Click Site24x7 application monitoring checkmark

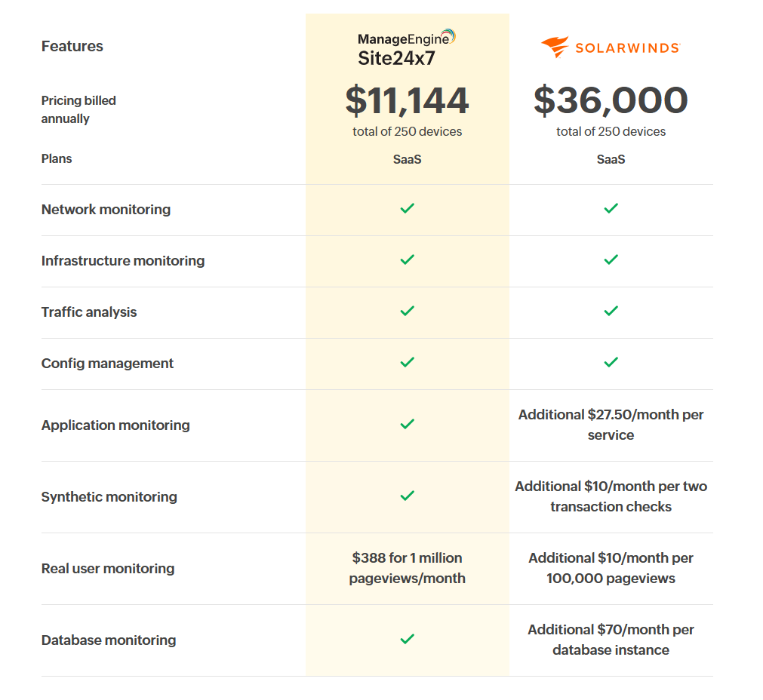tap(408, 424)
